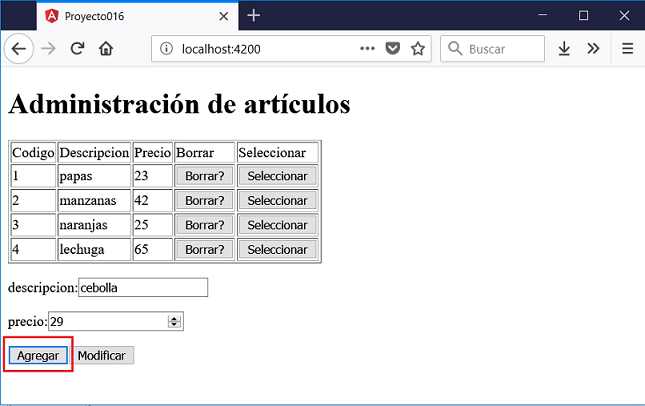Click the forward navigation arrow
The image size is (645, 406).
pyautogui.click(x=48, y=49)
